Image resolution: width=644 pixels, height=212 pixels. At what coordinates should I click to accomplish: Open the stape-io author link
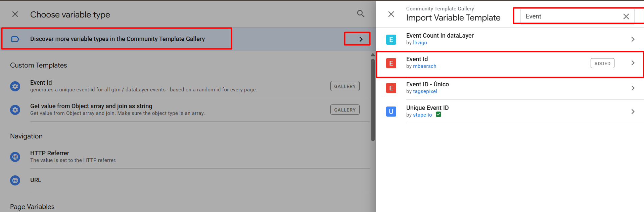click(422, 115)
